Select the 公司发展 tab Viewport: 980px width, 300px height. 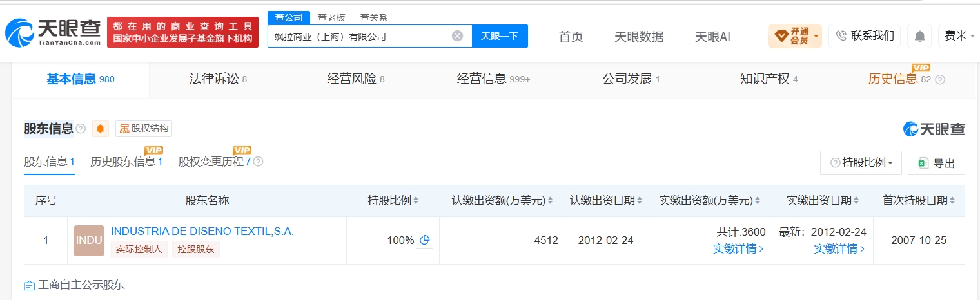[x=631, y=79]
